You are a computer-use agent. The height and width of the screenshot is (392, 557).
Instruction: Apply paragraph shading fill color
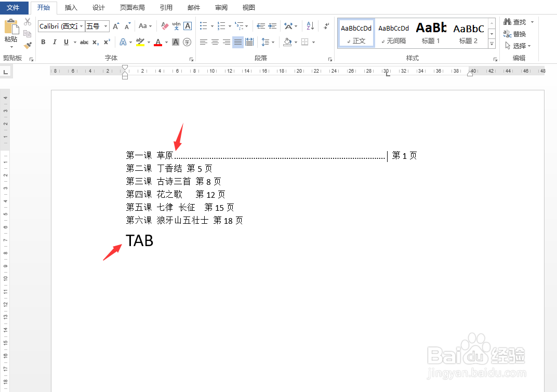287,42
